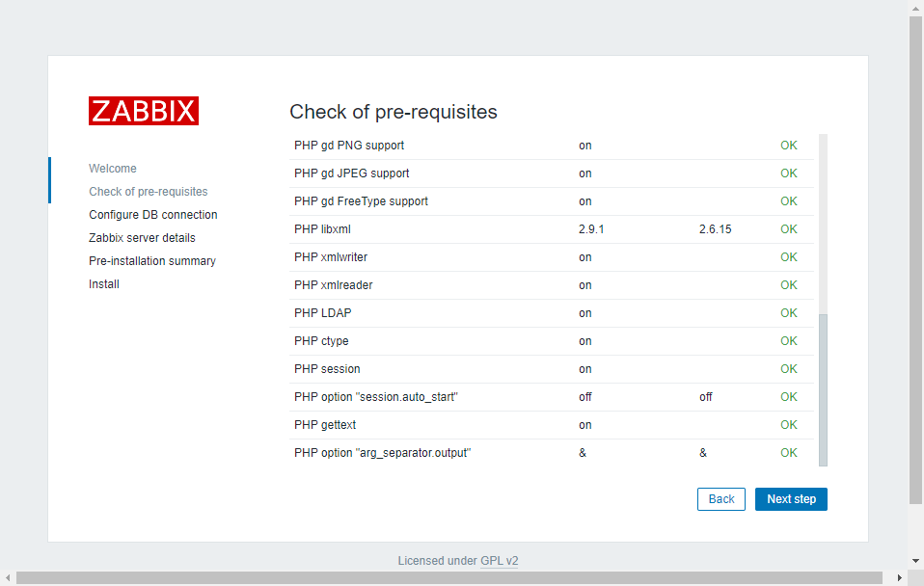Image resolution: width=924 pixels, height=586 pixels.
Task: Open the GPL v2 license link
Action: 499,561
